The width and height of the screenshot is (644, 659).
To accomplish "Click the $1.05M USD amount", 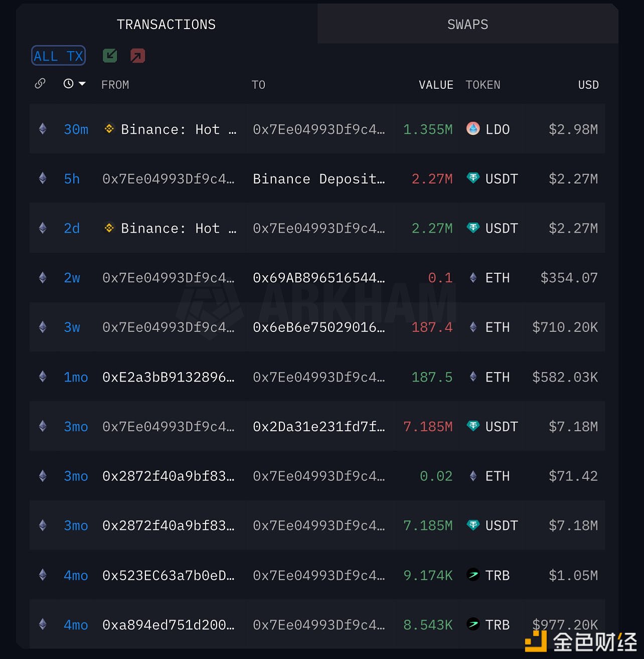I will (x=573, y=575).
